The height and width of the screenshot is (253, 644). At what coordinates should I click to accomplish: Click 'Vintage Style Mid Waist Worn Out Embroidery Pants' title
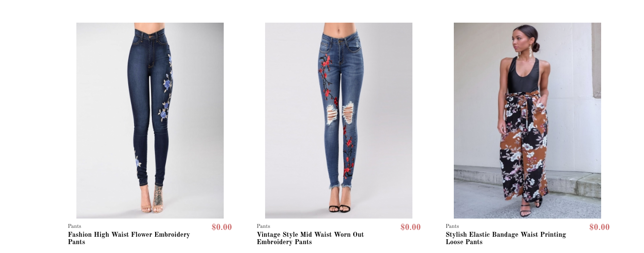pos(310,238)
